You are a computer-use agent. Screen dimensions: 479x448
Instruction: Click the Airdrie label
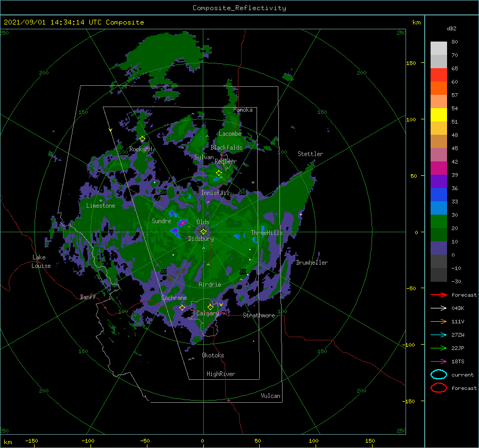pyautogui.click(x=210, y=284)
